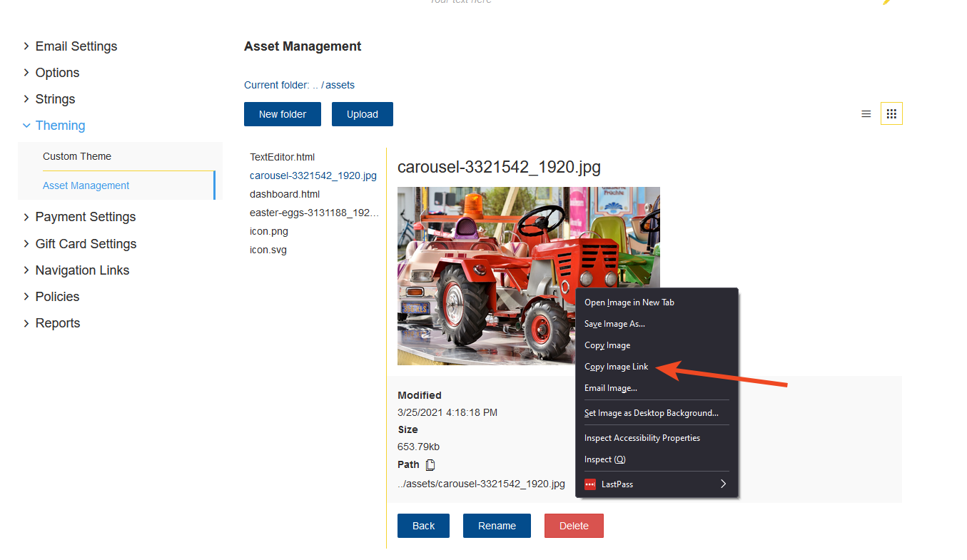Click path text ../assets/carousel-3321542_1920.jpg
The height and width of the screenshot is (560, 967).
pos(481,484)
